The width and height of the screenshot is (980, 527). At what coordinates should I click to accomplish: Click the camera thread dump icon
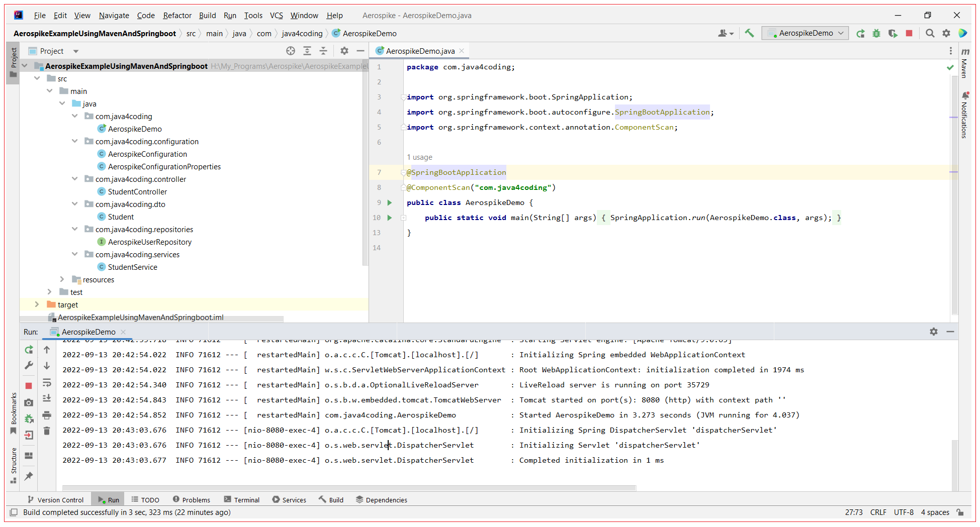click(29, 402)
